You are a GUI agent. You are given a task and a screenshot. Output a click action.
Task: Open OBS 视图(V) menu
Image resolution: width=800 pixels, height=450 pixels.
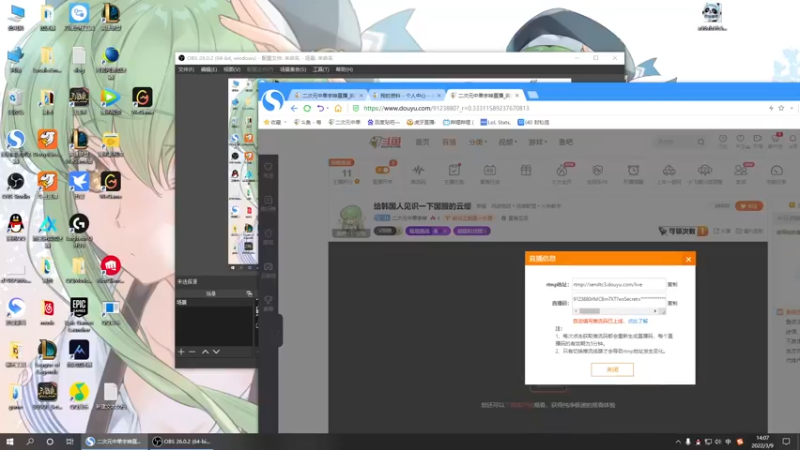pos(232,69)
